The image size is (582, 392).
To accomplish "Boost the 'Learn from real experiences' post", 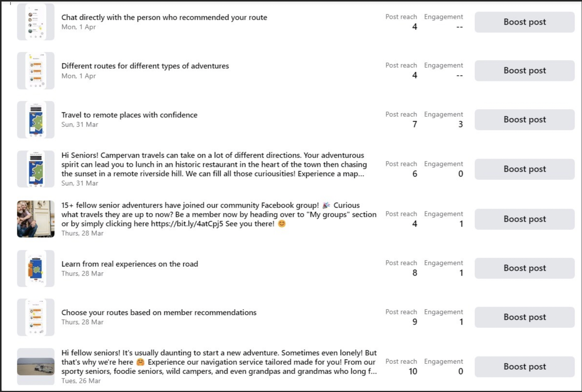I will (x=525, y=268).
